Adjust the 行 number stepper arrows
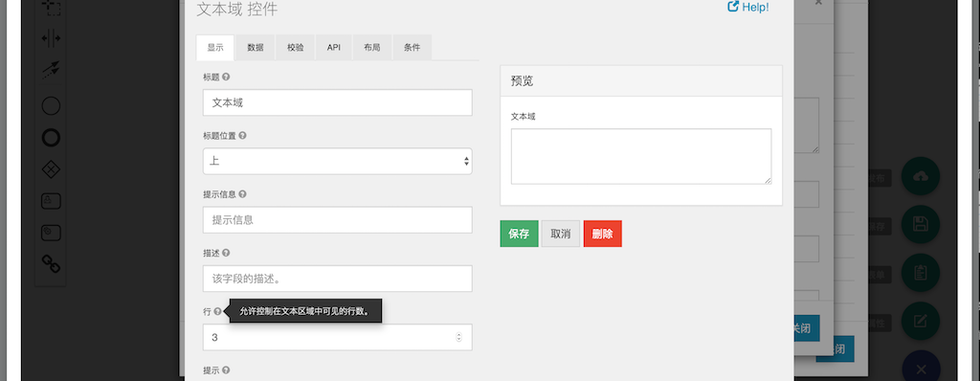This screenshot has height=381, width=980. 458,337
